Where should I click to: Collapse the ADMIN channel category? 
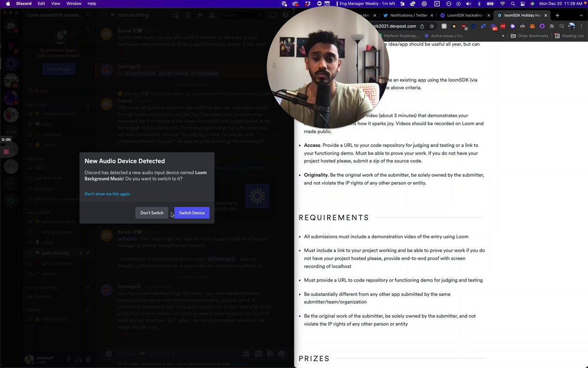32,310
